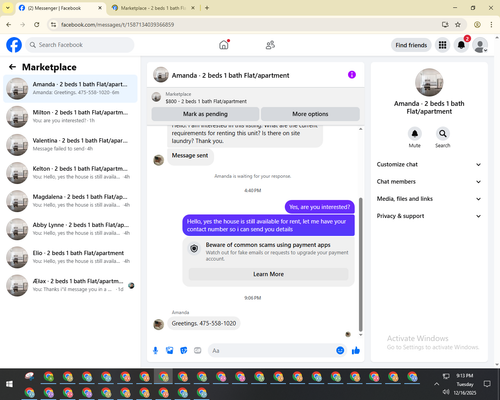Viewport: 500px width, 400px height.
Task: Open the Facebook logo home link
Action: (x=14, y=45)
